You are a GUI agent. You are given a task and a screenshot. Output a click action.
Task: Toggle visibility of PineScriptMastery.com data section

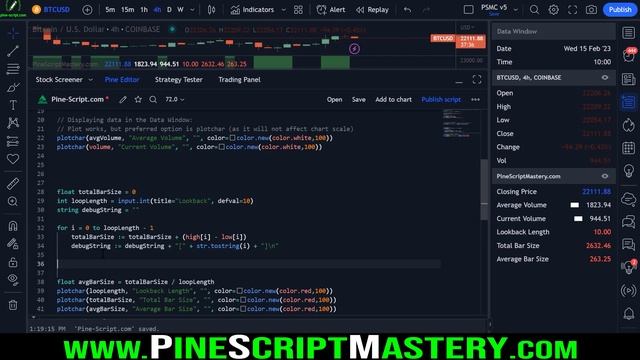[605, 176]
